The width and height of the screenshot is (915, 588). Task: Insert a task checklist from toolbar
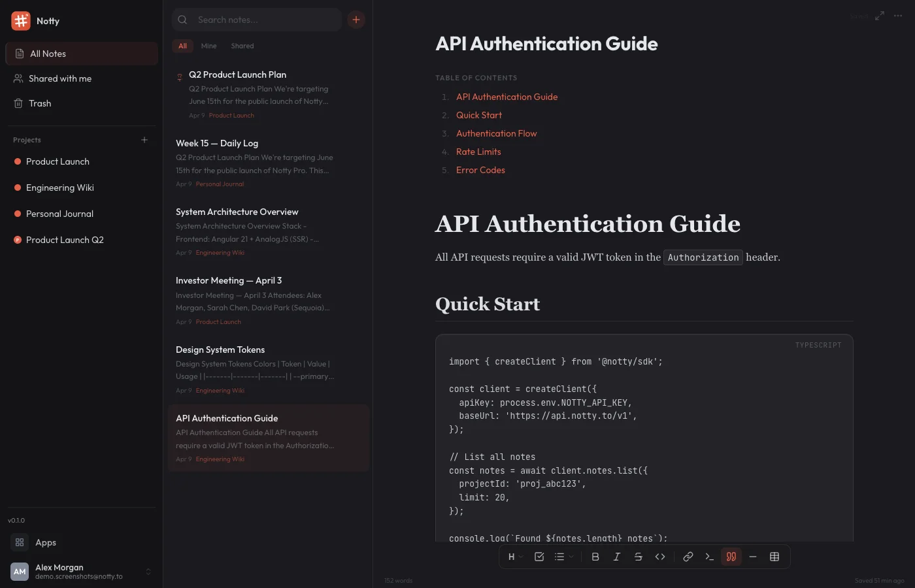pos(539,557)
